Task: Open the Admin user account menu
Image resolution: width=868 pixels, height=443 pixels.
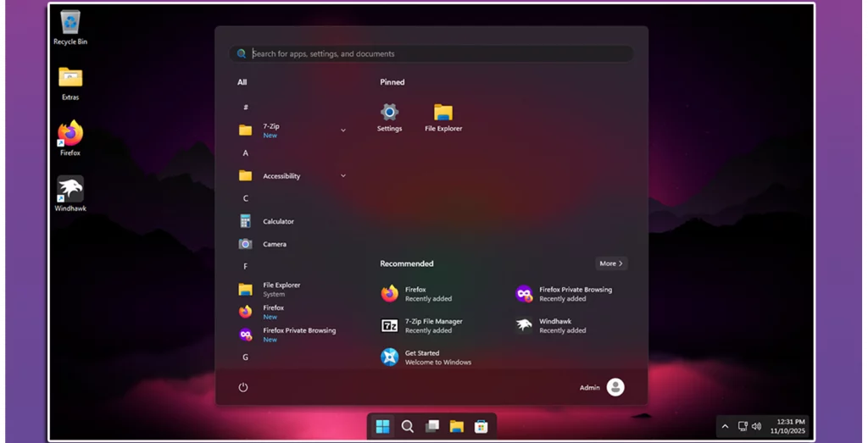Action: pos(615,387)
